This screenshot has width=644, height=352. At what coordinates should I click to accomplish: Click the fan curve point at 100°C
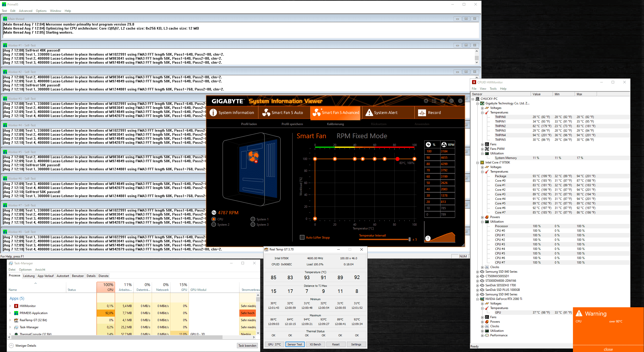pyautogui.click(x=414, y=159)
